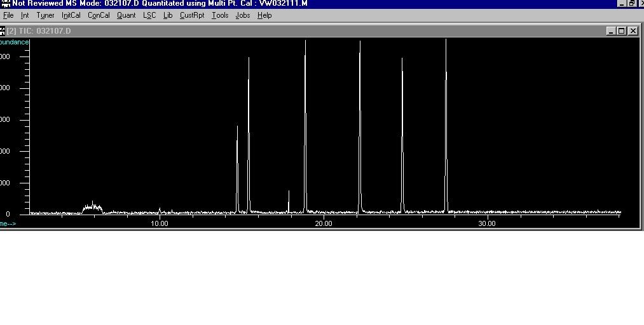Viewport: 644px width, 325px height.
Task: Open the File menu
Action: 8,15
